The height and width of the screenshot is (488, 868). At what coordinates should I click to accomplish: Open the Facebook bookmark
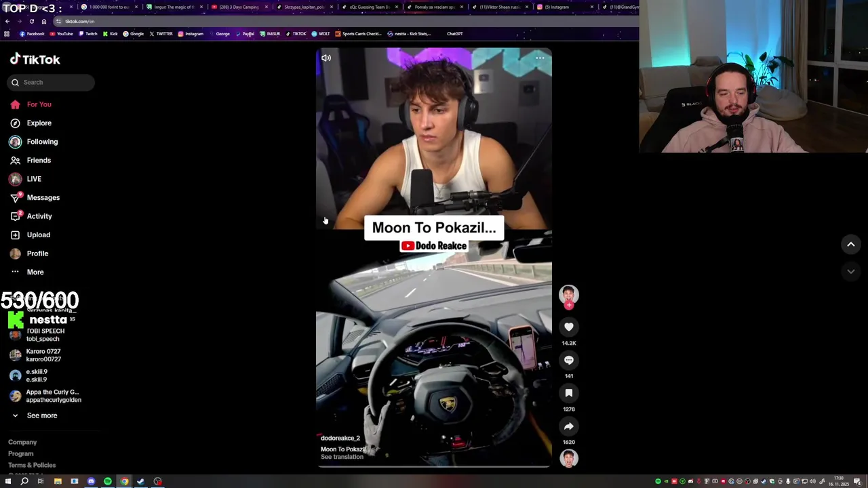coord(32,34)
